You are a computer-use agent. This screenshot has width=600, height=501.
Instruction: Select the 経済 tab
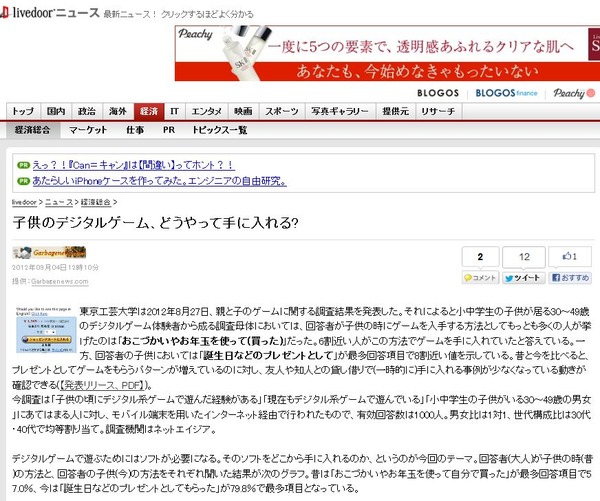(x=149, y=111)
